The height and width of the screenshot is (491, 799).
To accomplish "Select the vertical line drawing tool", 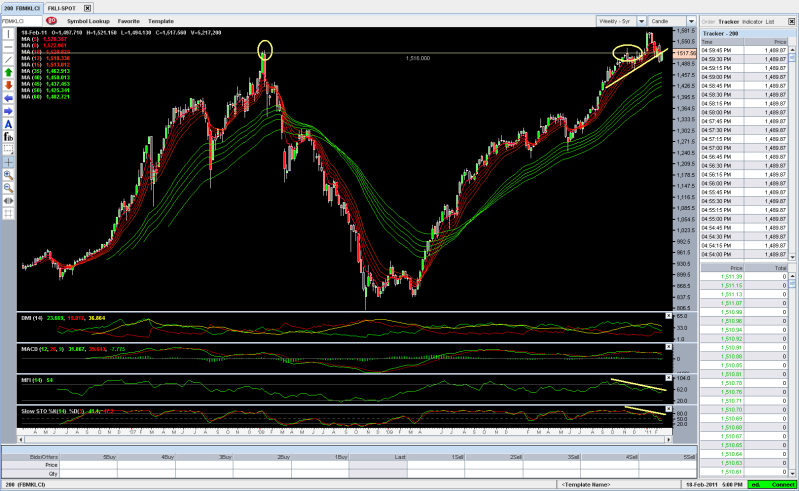I will tap(8, 34).
